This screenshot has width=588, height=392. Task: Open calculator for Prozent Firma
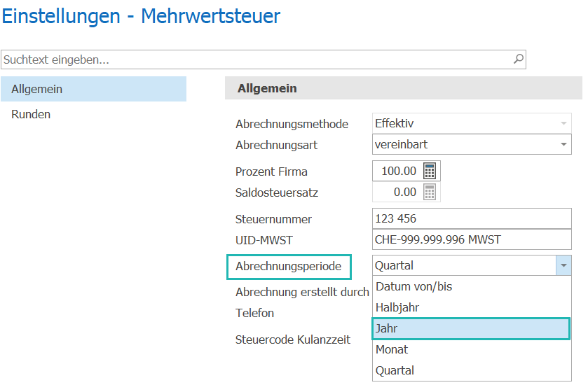pos(430,171)
